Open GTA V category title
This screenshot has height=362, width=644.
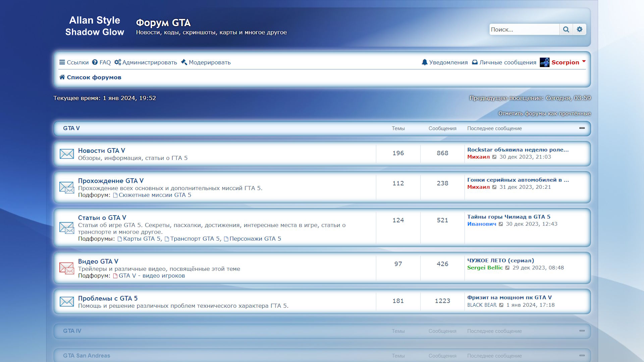point(71,128)
